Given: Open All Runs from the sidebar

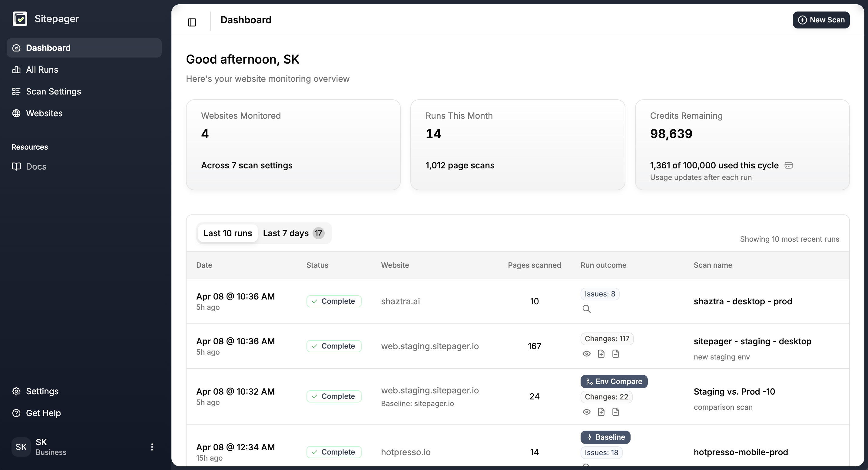Looking at the screenshot, I should pyautogui.click(x=42, y=69).
